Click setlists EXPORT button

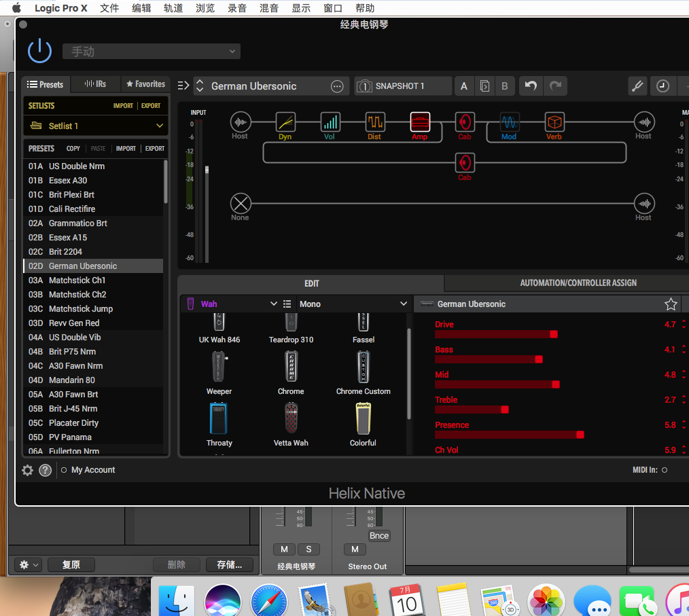click(151, 105)
